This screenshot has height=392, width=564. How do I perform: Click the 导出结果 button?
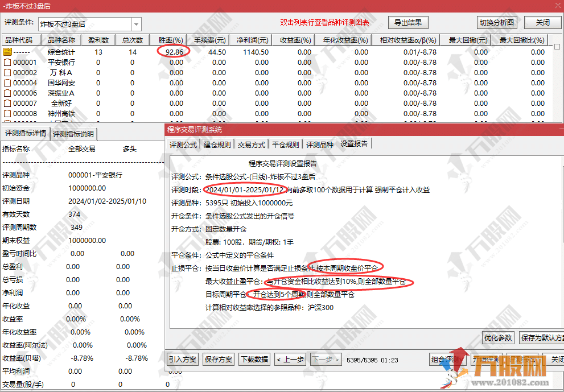(408, 23)
